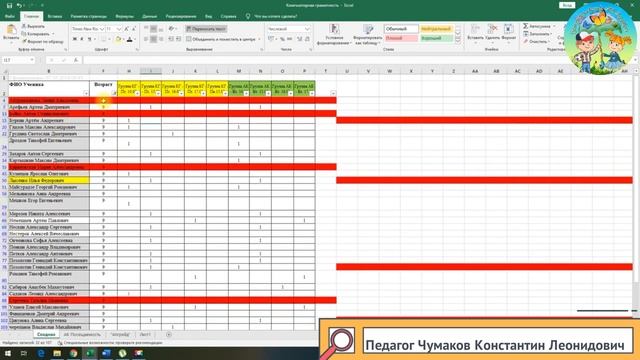This screenshot has width=640, height=360.
Task: Expand the cell styles gallery
Action: click(458, 40)
